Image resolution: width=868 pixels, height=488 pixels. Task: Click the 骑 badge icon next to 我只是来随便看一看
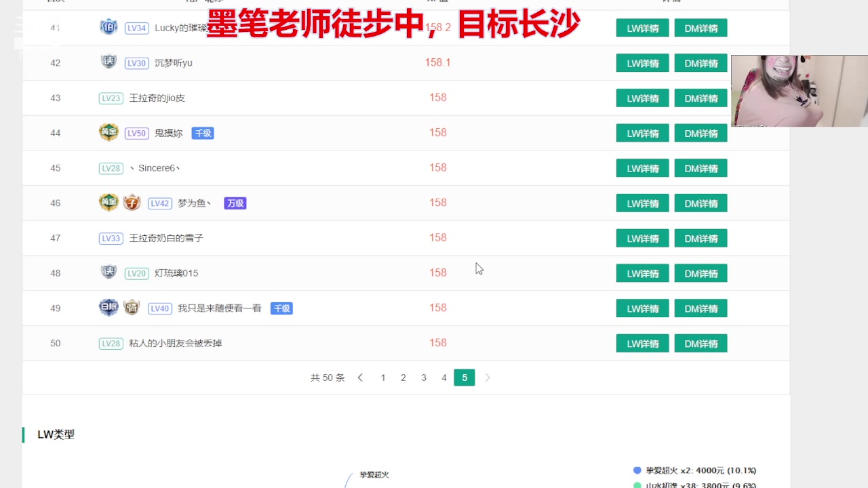[x=132, y=307]
